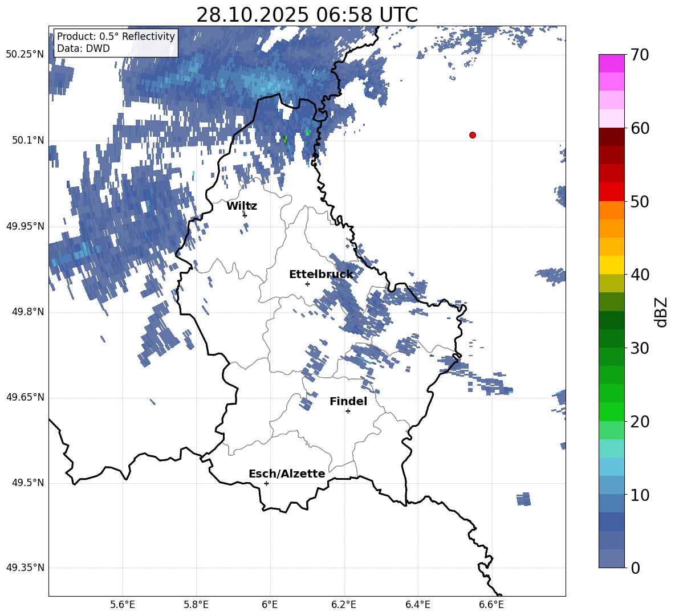
Task: Click the Wiltz station cross marker
Action: pos(245,215)
